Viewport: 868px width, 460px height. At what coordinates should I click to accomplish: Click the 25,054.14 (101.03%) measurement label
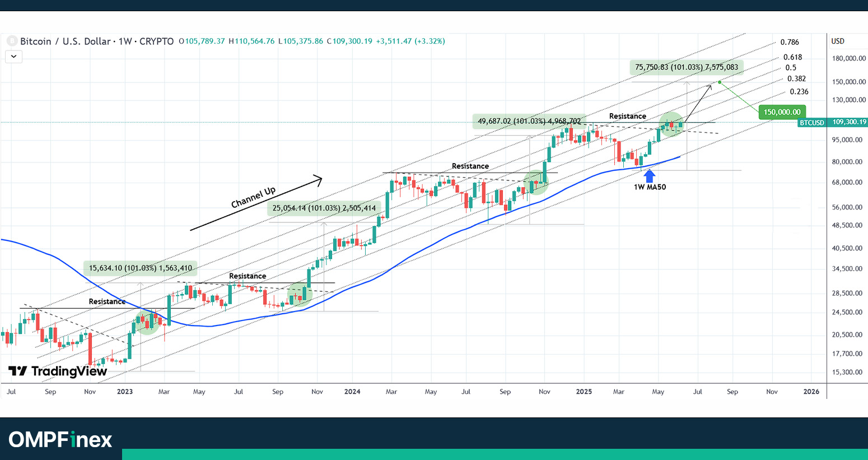[324, 208]
